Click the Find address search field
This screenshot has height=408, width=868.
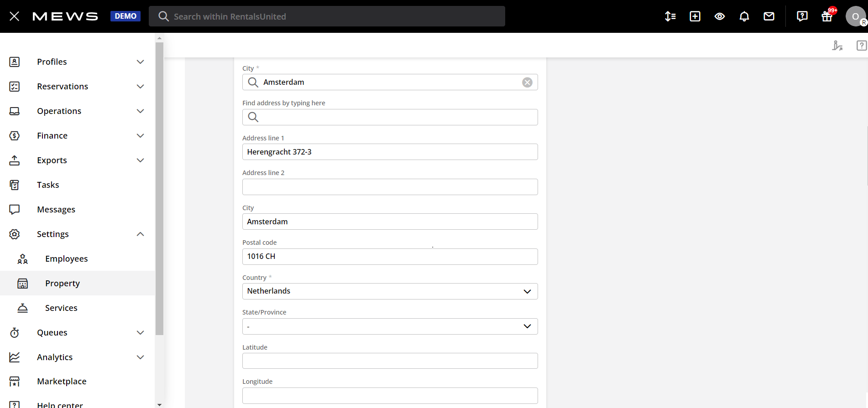[x=390, y=117]
